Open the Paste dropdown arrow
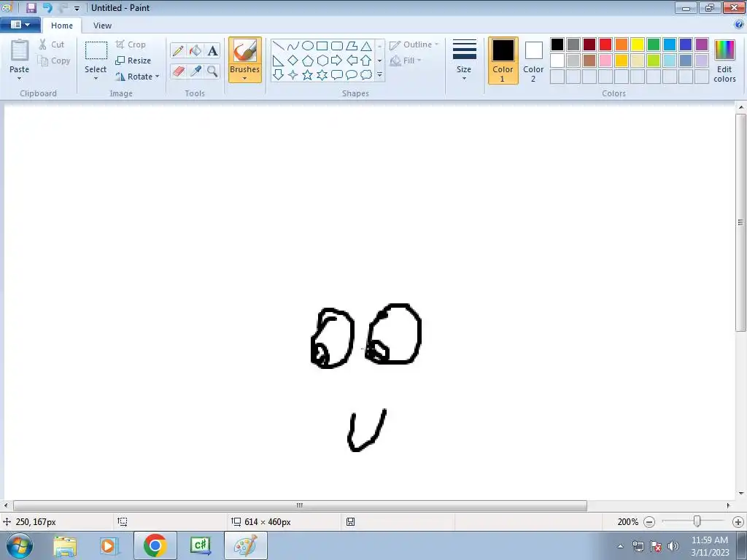Screen dimensions: 747x560 (x=20, y=74)
